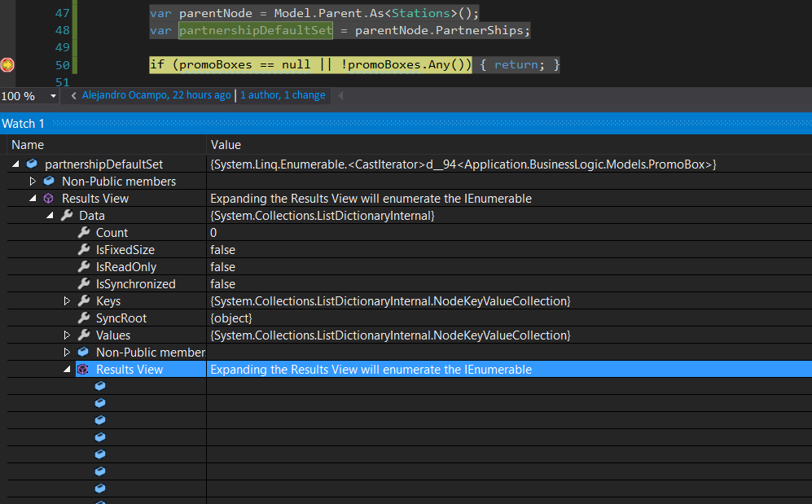Select the IsSynchronized row name
The height and width of the screenshot is (504, 812).
[136, 283]
